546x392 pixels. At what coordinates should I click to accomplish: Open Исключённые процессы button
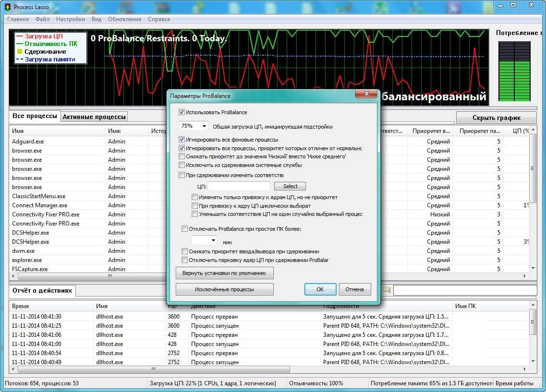[x=224, y=289]
